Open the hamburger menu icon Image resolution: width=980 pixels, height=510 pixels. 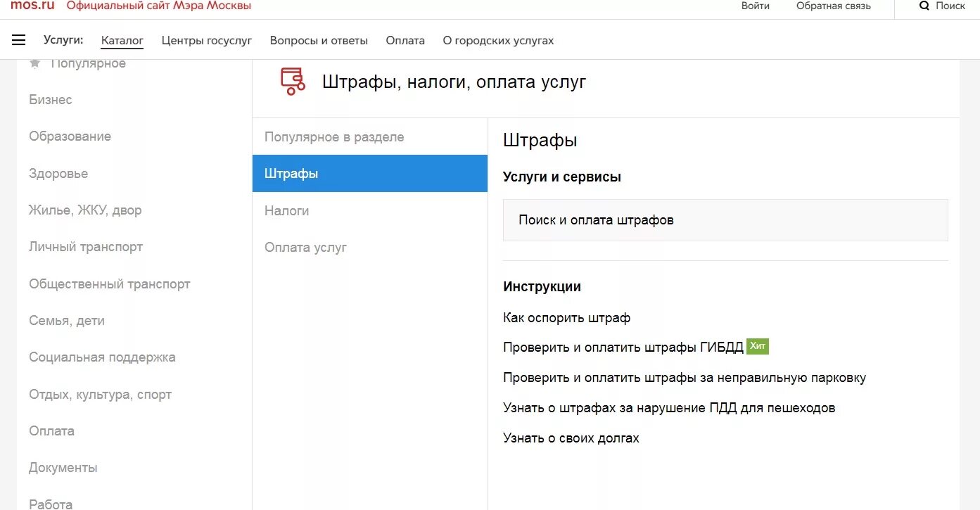[19, 40]
